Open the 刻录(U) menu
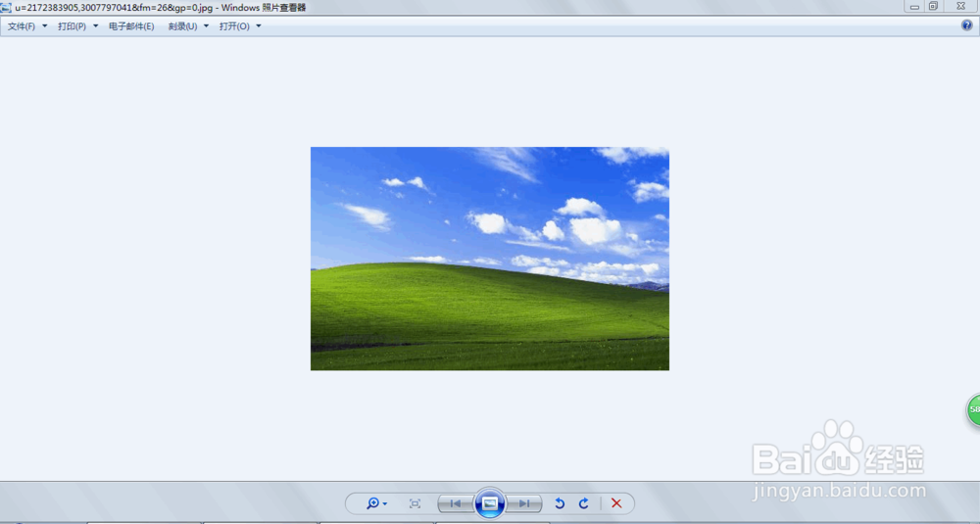Viewport: 980px width, 524px height. coord(182,26)
